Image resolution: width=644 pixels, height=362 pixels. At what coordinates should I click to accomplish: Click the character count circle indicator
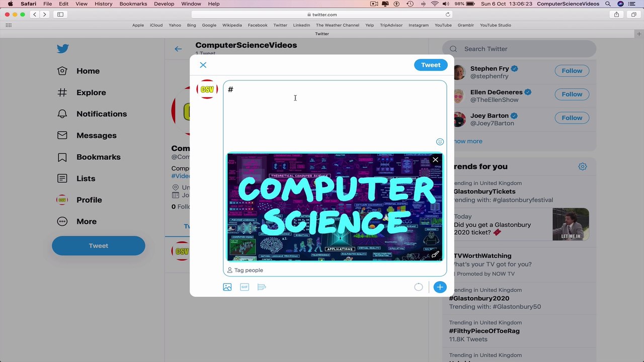[x=419, y=287]
